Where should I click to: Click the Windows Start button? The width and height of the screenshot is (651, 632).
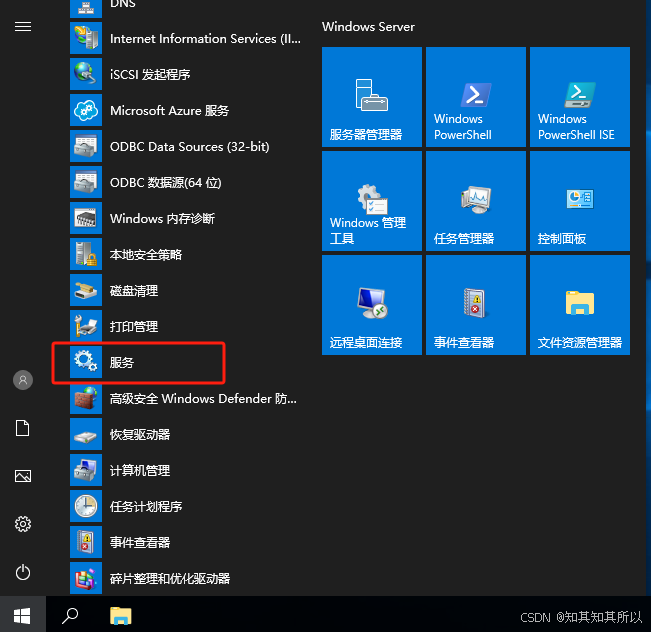coord(22,615)
